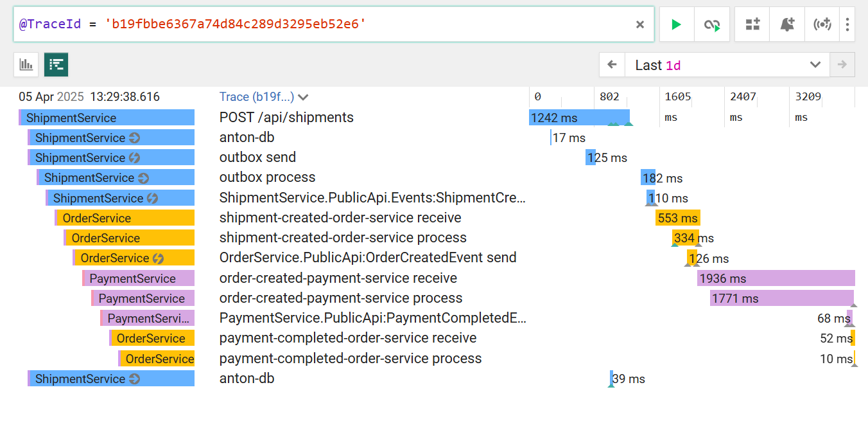This screenshot has height=430, width=868.
Task: Open order-created-payment-service receive span
Action: click(338, 278)
